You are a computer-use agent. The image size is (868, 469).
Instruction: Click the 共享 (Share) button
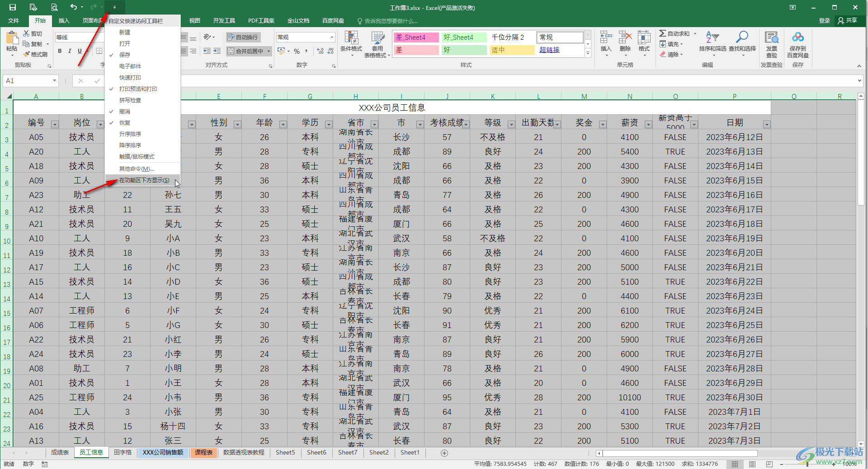point(848,20)
